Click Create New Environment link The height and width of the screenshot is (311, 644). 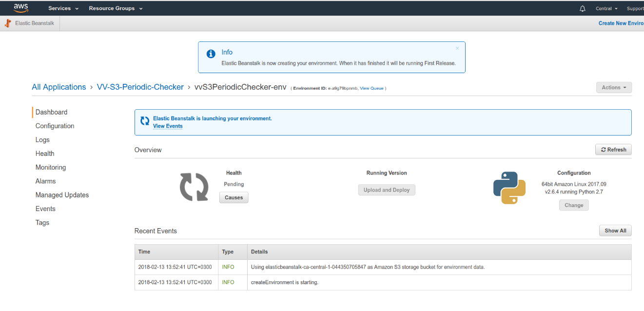(x=621, y=23)
